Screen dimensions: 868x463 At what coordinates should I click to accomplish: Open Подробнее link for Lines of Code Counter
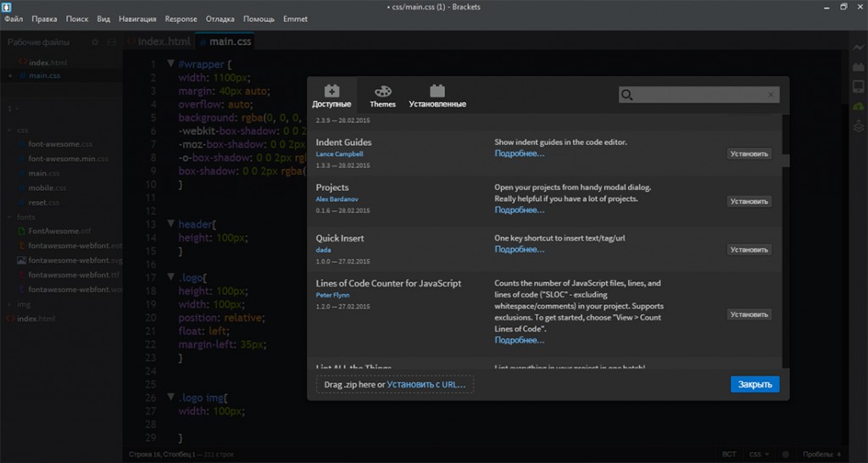(x=520, y=340)
